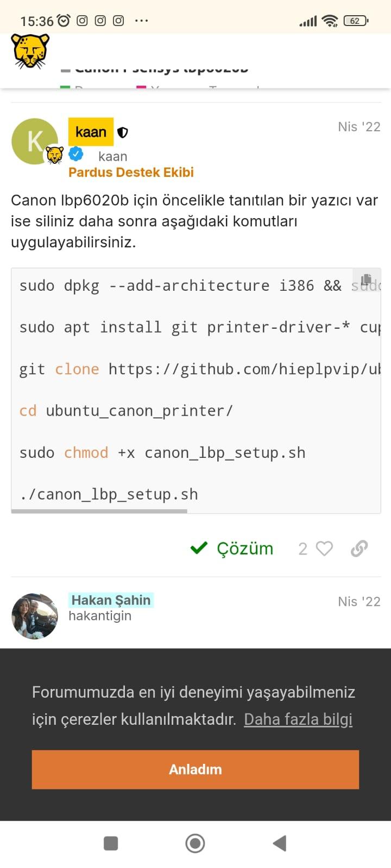This screenshot has width=391, height=868.
Task: Open kaan's moderator shield badge
Action: coord(123,132)
